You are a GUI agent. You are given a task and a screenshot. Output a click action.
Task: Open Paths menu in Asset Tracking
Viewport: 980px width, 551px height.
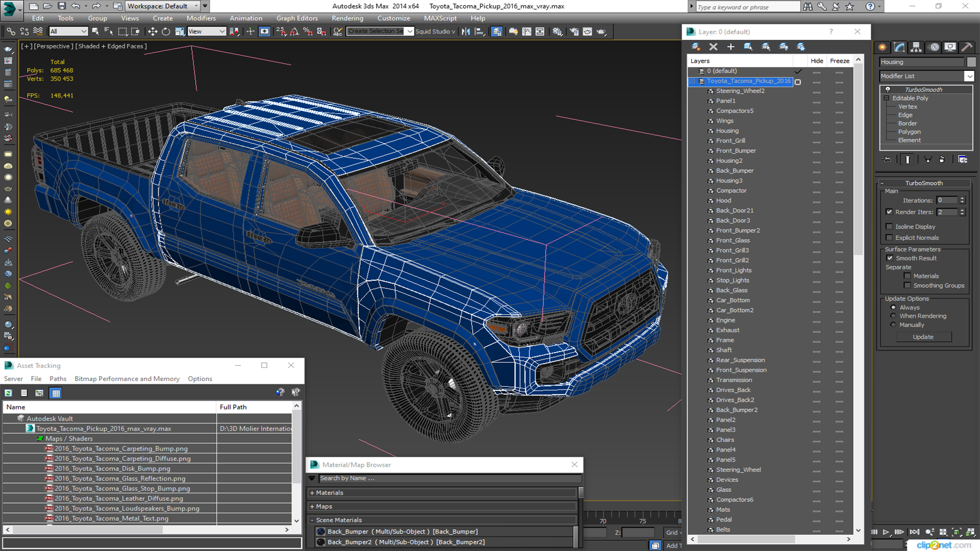coord(58,379)
